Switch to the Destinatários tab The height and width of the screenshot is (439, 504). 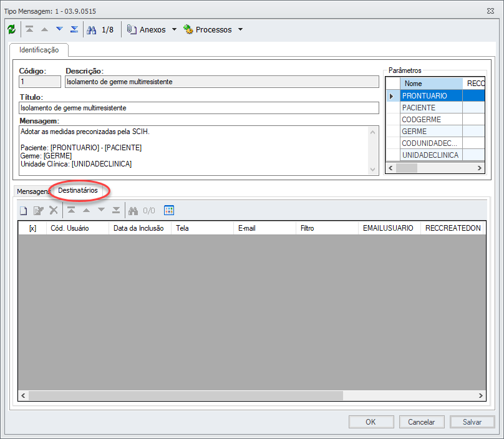[x=78, y=190]
